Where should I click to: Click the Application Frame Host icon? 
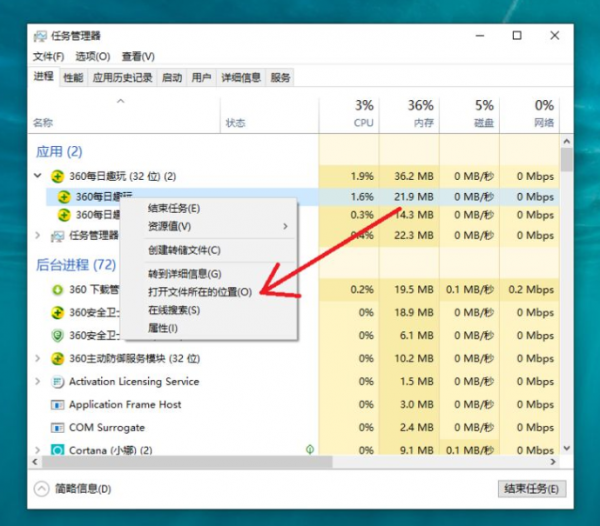[57, 405]
